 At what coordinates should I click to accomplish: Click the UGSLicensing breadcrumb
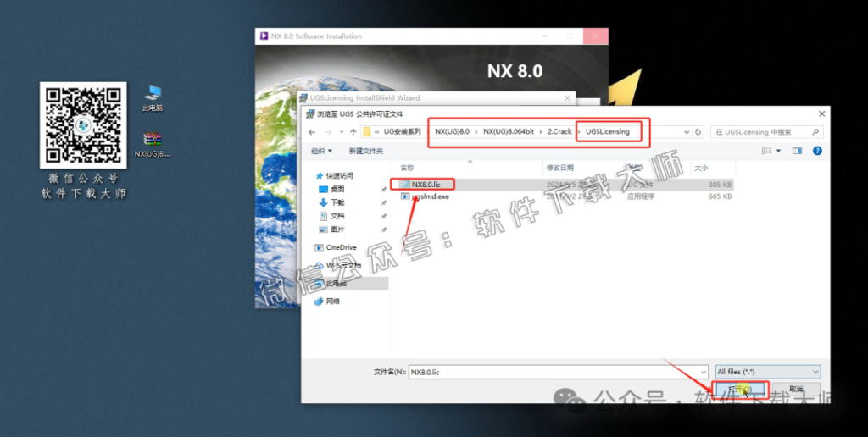[607, 131]
